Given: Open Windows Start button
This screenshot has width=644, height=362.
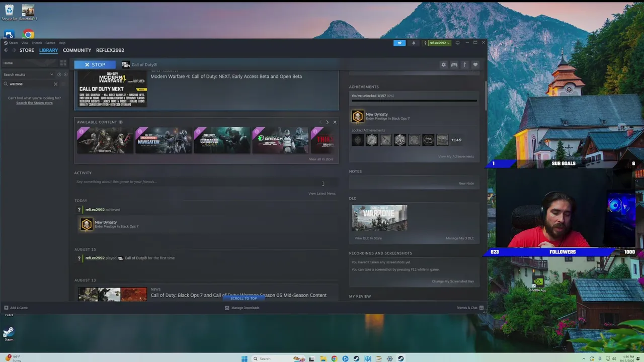Looking at the screenshot, I should tap(245, 358).
